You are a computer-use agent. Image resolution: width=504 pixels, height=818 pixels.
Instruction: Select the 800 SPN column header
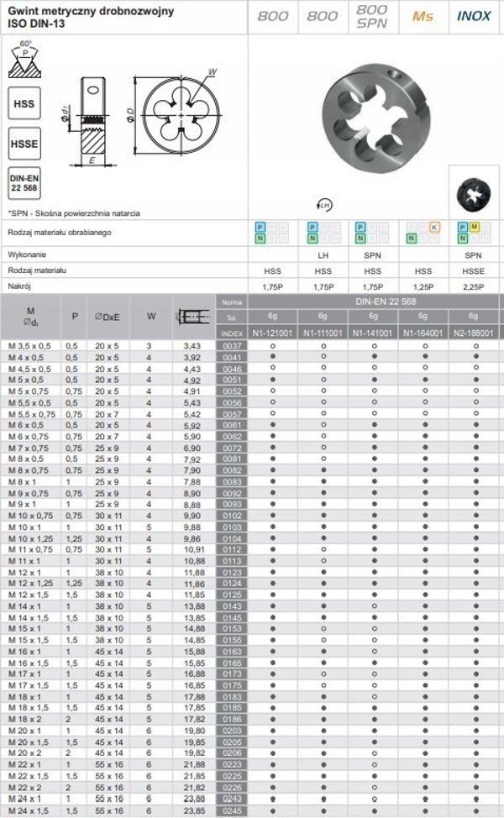click(372, 16)
